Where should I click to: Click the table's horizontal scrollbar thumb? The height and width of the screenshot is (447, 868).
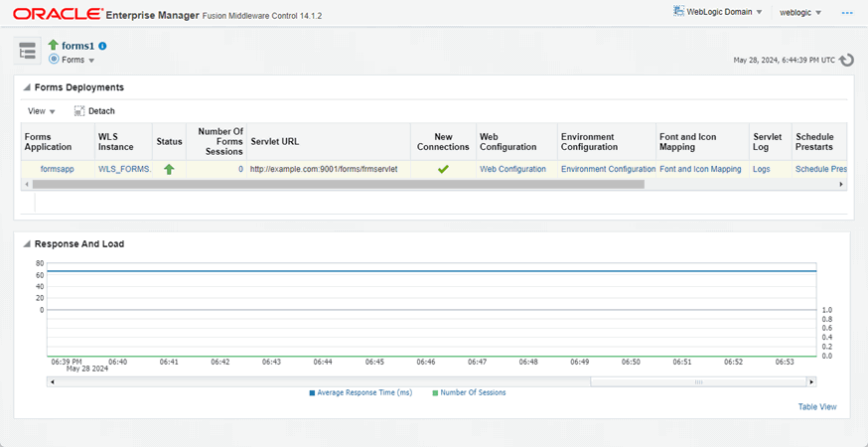tap(339, 184)
